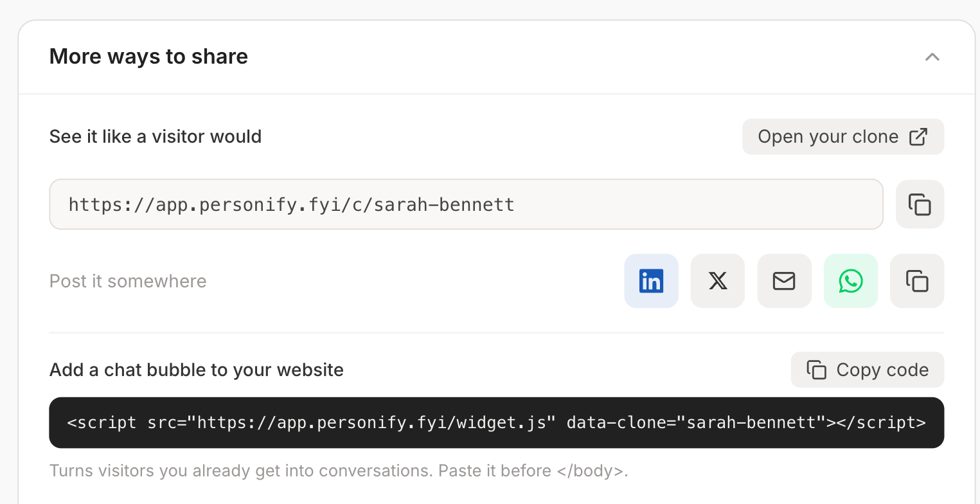Viewport: 980px width, 504px height.
Task: Click the Add a chat bubble to your website heading
Action: coord(197,370)
